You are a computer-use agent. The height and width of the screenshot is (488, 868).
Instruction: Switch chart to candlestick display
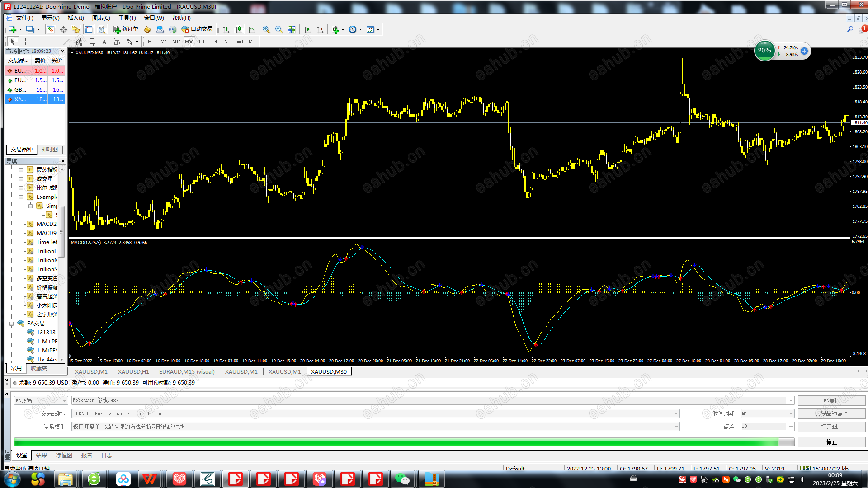pyautogui.click(x=239, y=29)
